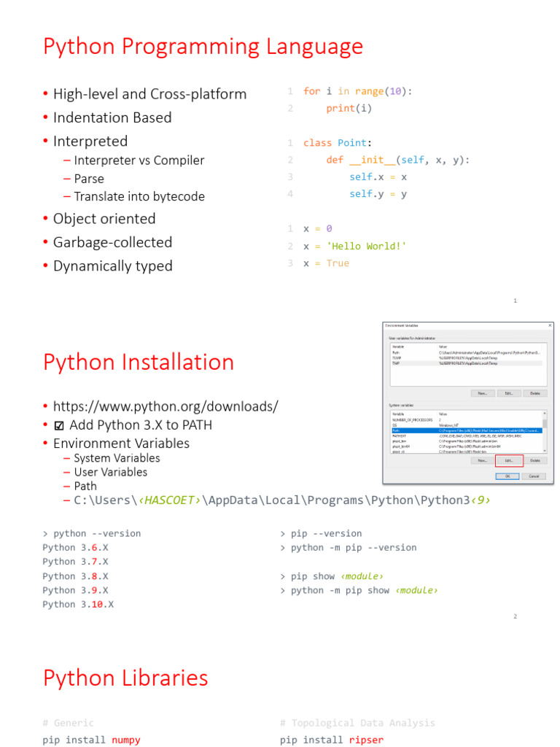This screenshot has height=747, width=560.
Task: Select the PATHEXT row in System variables
Action: coord(467,436)
